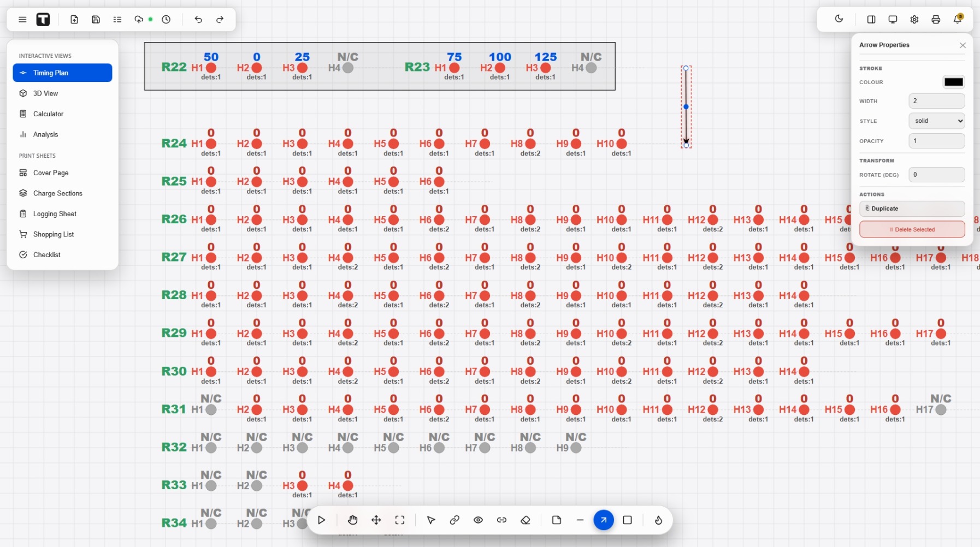Screen dimensions: 980x547
Task: Click the fit-to-screen frame icon
Action: (400, 520)
